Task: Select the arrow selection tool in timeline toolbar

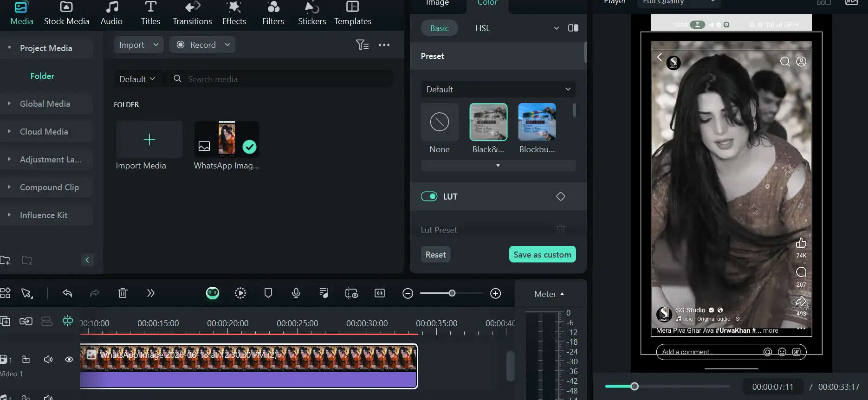Action: pyautogui.click(x=26, y=293)
